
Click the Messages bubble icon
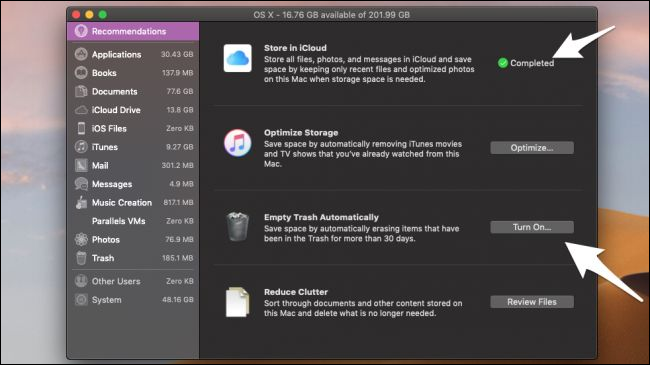tap(81, 184)
